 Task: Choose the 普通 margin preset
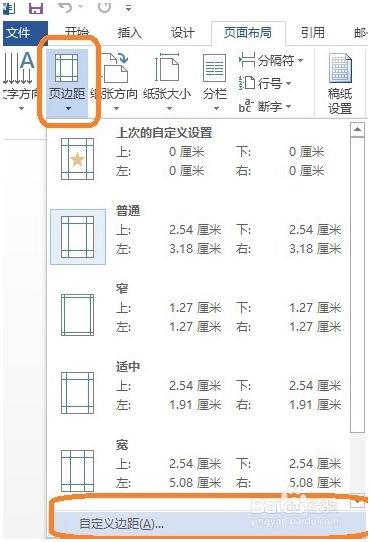point(198,237)
